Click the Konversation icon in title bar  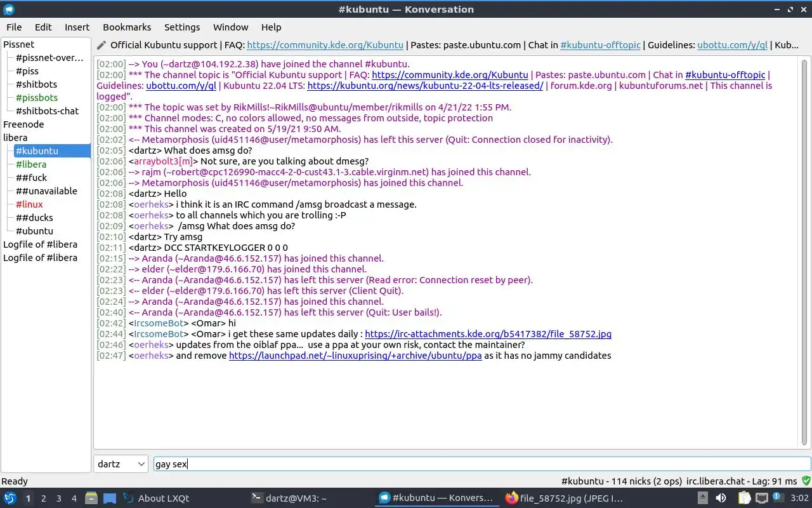9,10
